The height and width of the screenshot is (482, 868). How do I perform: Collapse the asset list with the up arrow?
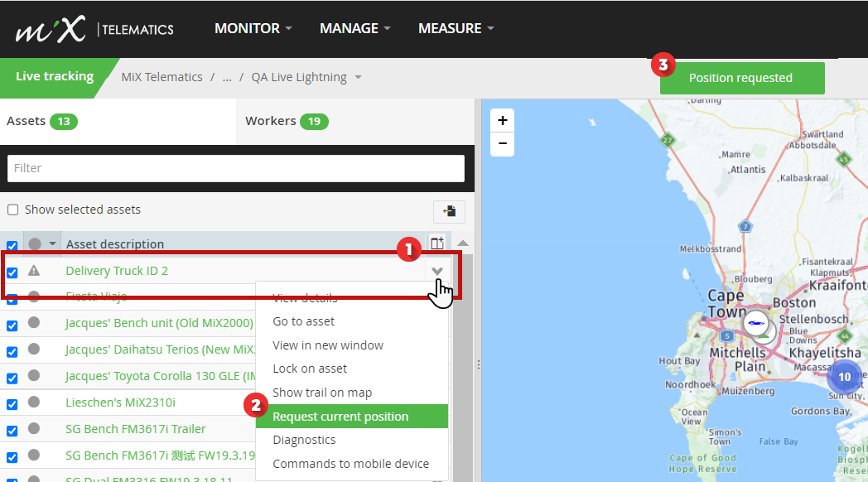(x=463, y=243)
